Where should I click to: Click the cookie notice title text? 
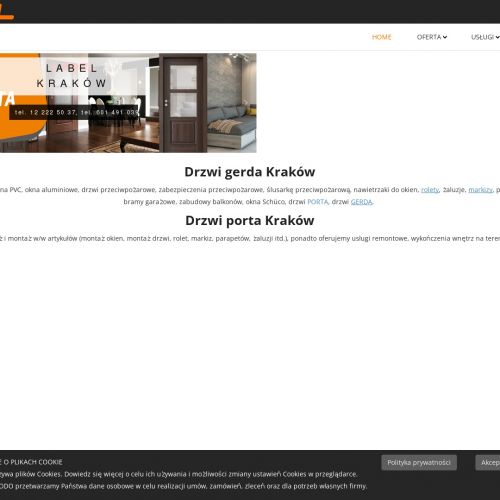[x=31, y=462]
